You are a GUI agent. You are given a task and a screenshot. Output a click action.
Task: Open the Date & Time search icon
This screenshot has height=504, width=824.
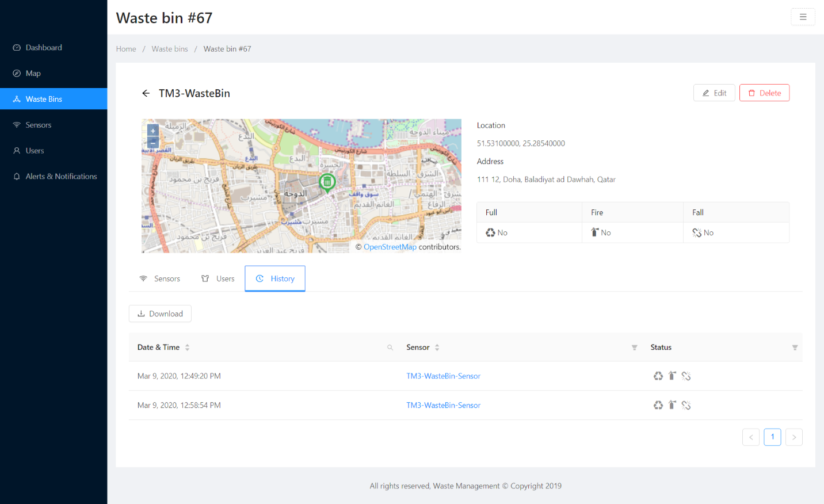390,348
